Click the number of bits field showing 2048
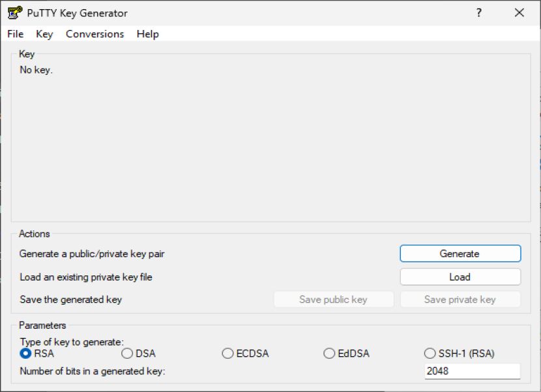 click(473, 371)
